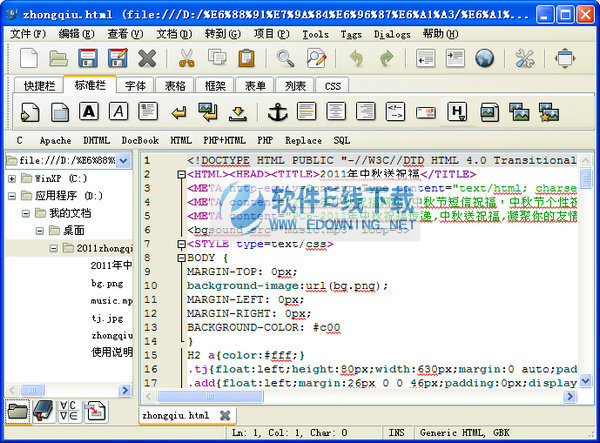Open the 编辑(E) menu
The image size is (600, 443).
click(x=76, y=34)
